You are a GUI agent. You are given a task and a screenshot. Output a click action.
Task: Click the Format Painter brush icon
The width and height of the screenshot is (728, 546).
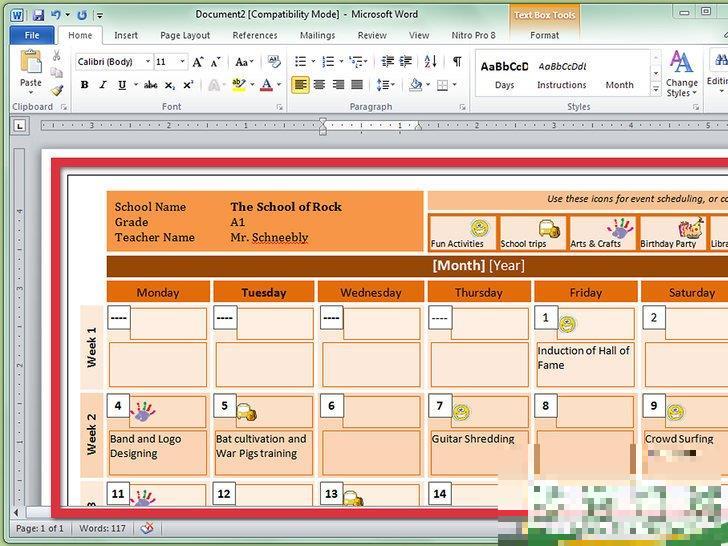tap(57, 91)
